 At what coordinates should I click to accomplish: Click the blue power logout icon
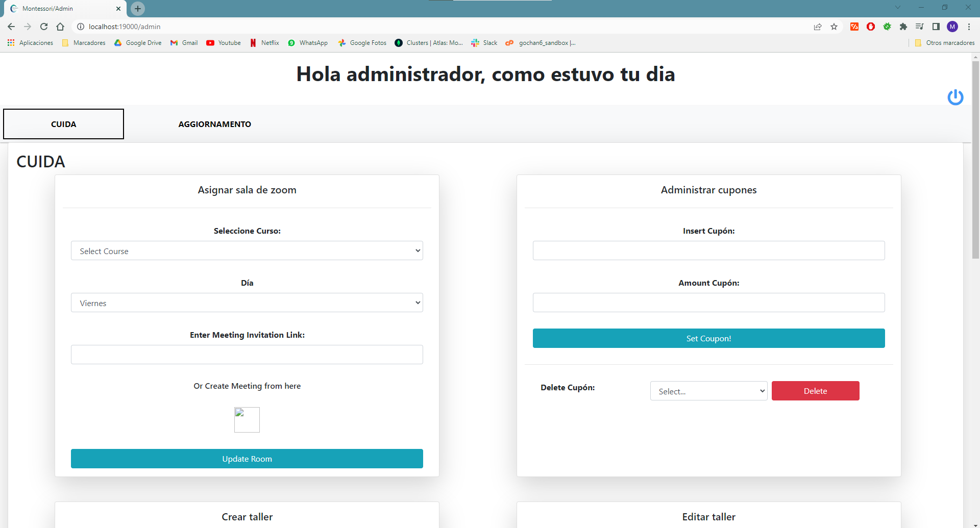955,97
